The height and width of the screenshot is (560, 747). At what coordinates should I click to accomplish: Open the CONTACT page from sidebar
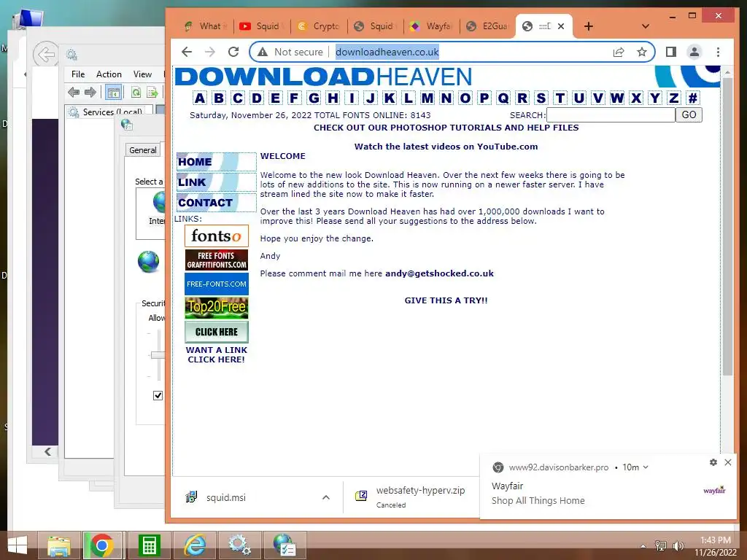[216, 203]
